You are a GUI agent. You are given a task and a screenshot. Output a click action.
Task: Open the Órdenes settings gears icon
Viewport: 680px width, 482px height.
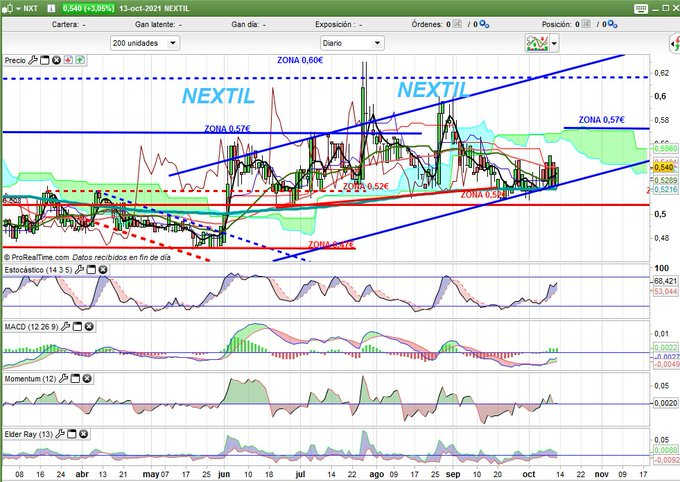pyautogui.click(x=484, y=25)
